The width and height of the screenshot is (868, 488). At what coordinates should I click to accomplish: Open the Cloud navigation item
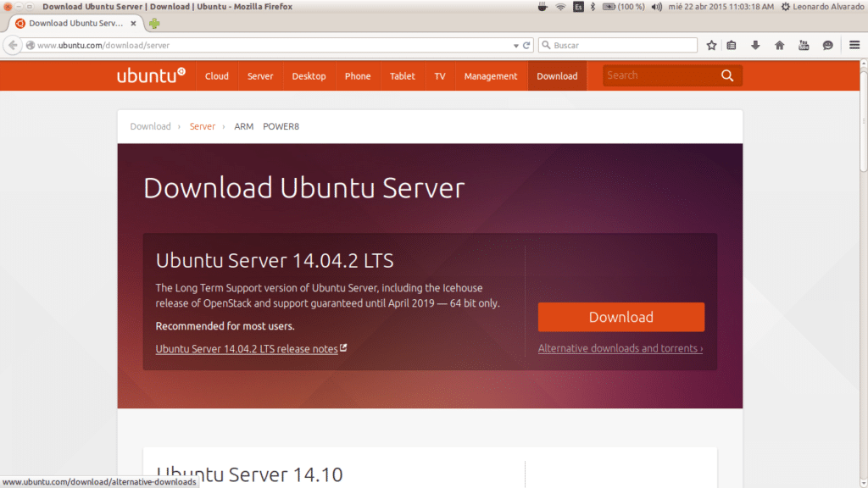pos(216,76)
